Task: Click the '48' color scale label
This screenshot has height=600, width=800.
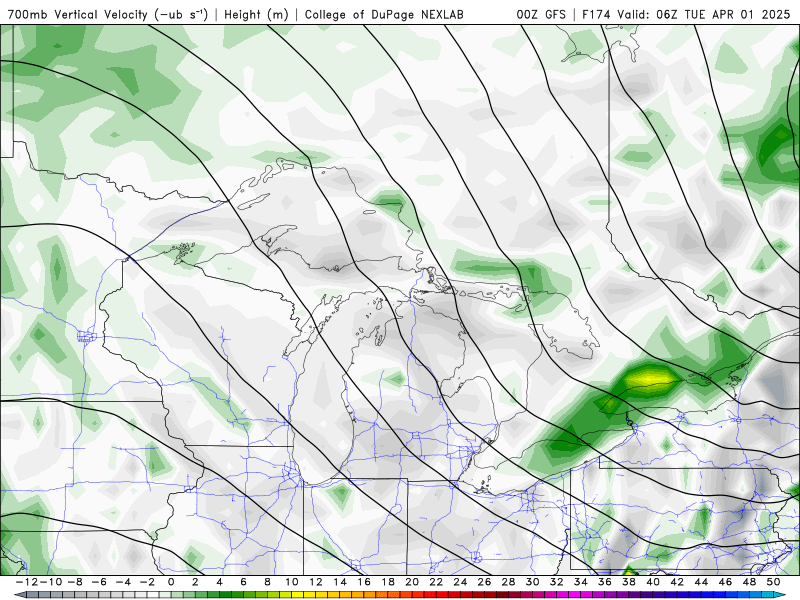Action: tap(750, 582)
